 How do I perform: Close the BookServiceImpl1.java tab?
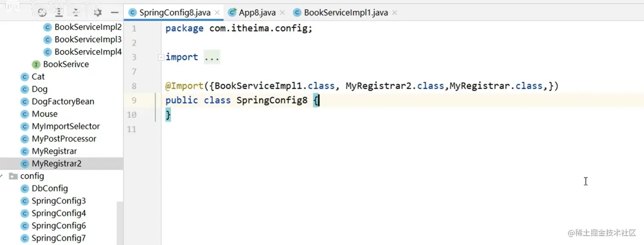pyautogui.click(x=394, y=12)
